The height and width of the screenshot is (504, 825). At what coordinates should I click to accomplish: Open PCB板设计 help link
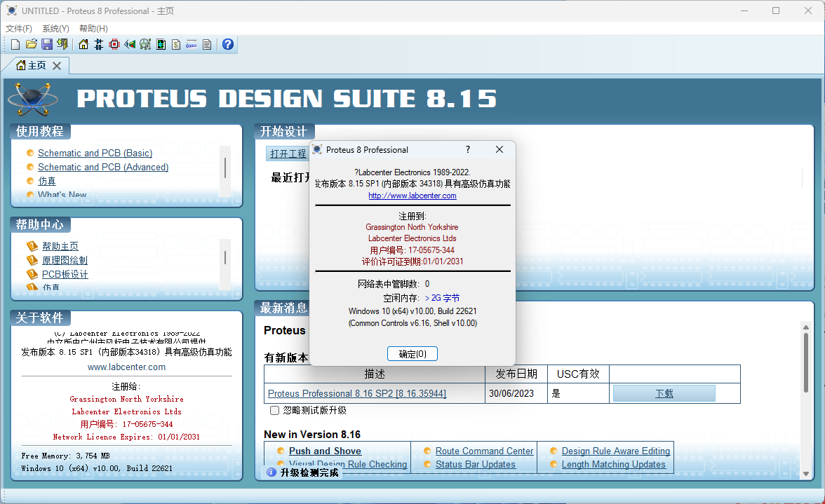[65, 274]
